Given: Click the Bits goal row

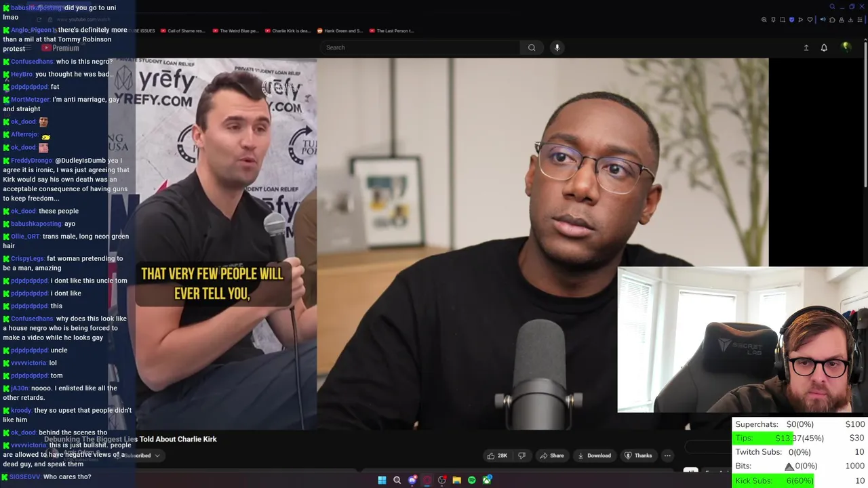Looking at the screenshot, I should tap(800, 466).
